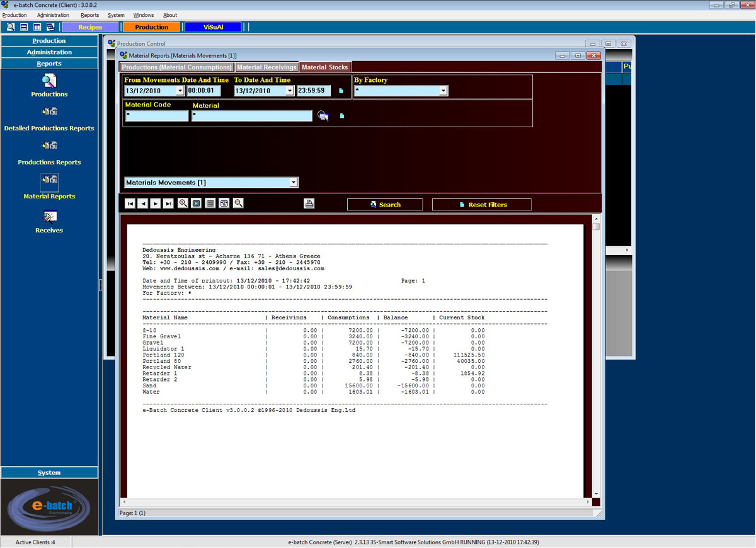The width and height of the screenshot is (756, 548).
Task: Open the Production menu
Action: point(14,15)
